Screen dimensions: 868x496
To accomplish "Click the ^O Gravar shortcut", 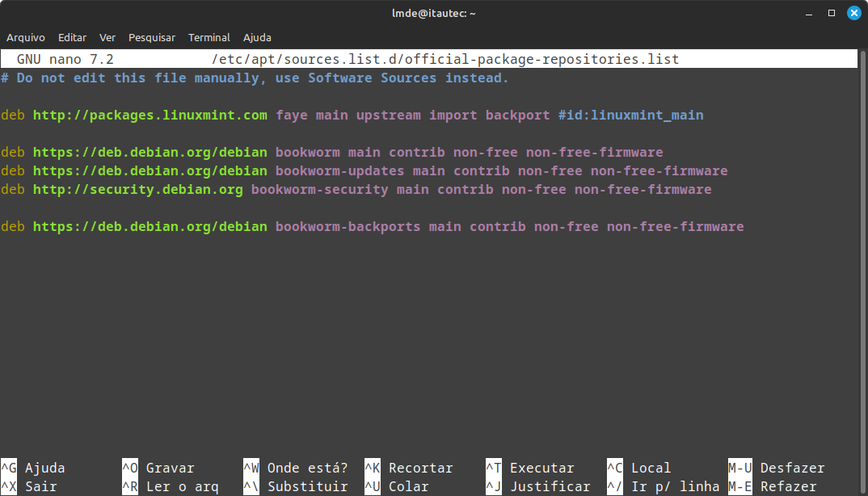I will pyautogui.click(x=158, y=468).
